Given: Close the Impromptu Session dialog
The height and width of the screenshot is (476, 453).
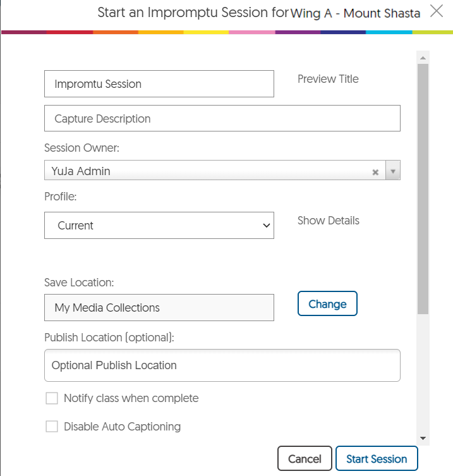Looking at the screenshot, I should (x=437, y=11).
